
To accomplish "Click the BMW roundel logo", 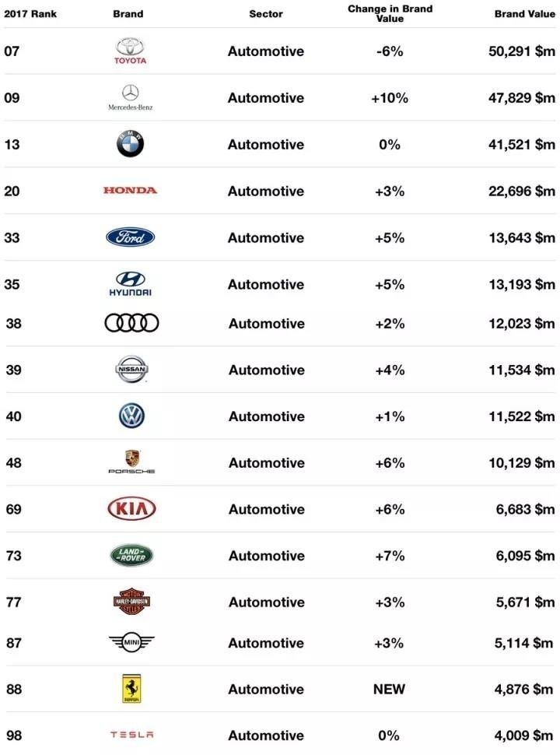I will click(131, 144).
